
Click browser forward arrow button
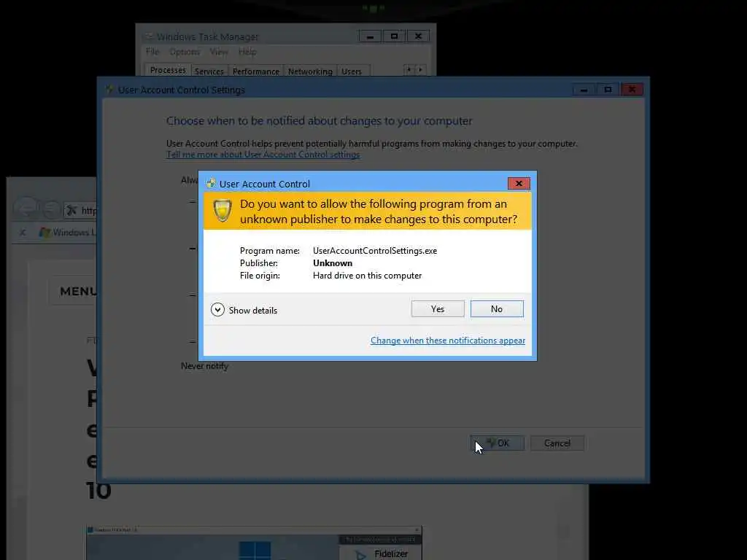(x=51, y=209)
